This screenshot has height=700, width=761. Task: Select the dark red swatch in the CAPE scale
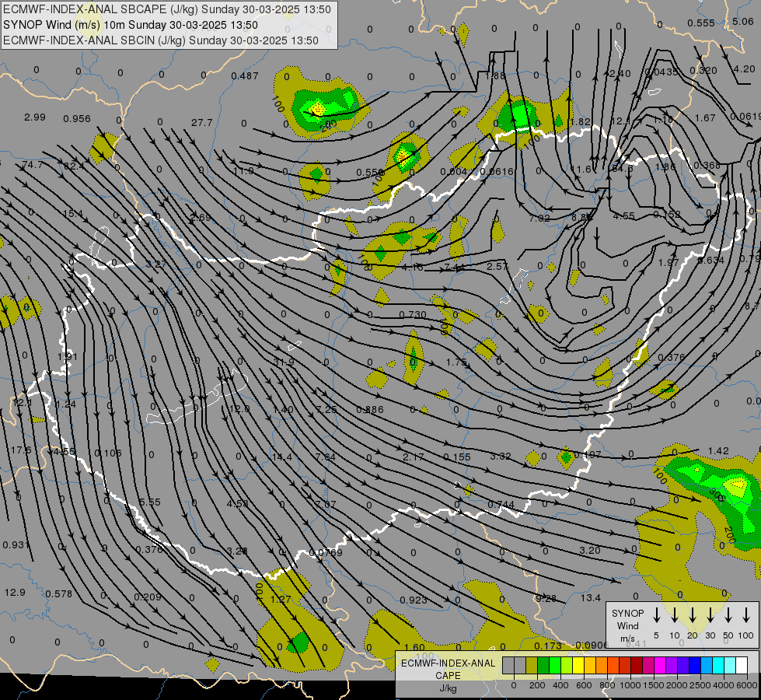pos(637,666)
